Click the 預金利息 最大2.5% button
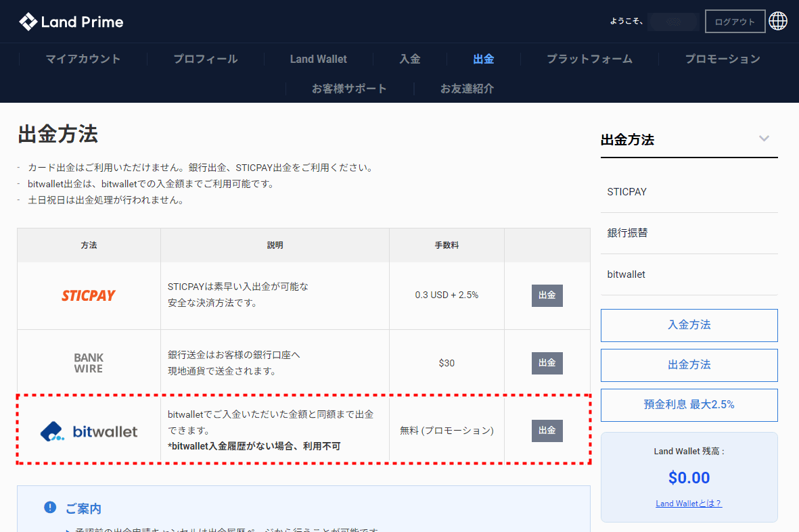The width and height of the screenshot is (799, 532). tap(689, 405)
